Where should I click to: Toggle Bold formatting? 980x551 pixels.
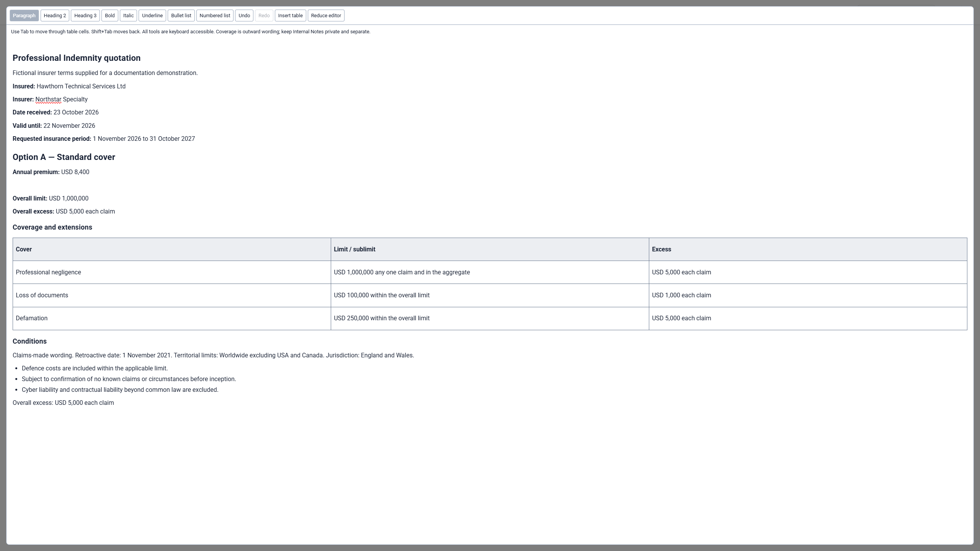(110, 16)
